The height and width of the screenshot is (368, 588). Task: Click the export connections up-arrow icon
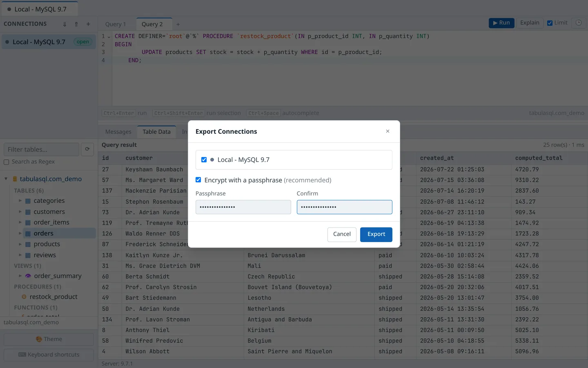pos(76,24)
